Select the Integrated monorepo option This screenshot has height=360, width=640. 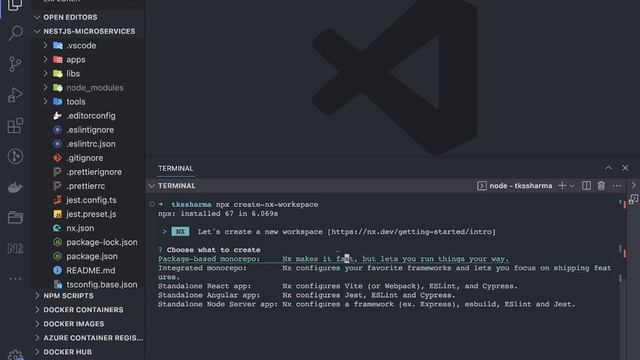pyautogui.click(x=384, y=272)
